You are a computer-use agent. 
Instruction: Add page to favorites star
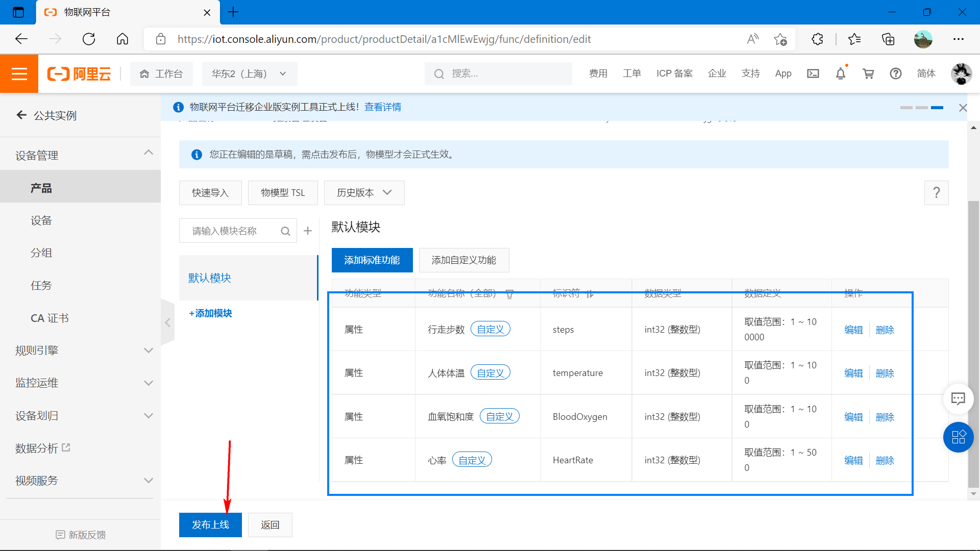(780, 39)
